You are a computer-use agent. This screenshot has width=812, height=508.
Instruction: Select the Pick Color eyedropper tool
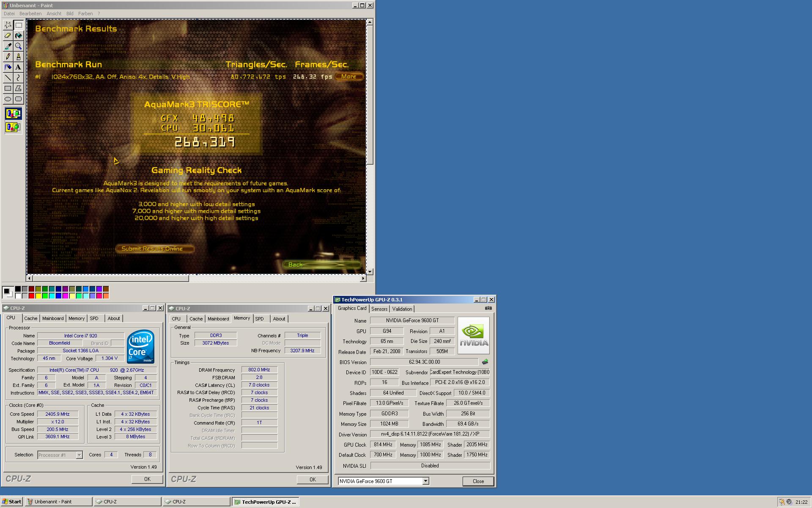point(8,46)
